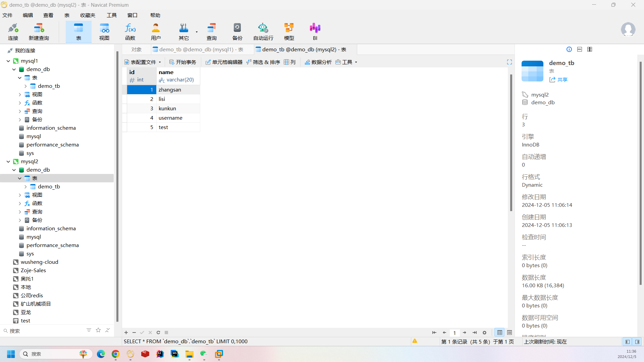
Task: Click the New Query toolbar icon
Action: point(39,32)
